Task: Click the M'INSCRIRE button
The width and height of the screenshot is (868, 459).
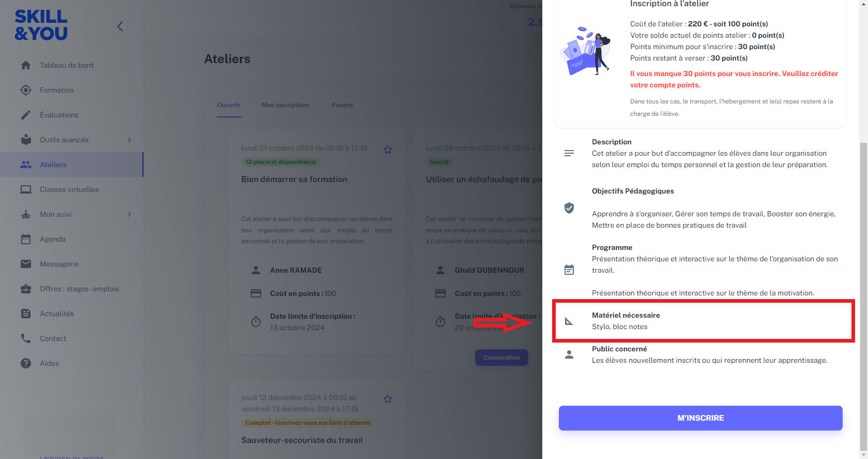Action: click(x=701, y=418)
